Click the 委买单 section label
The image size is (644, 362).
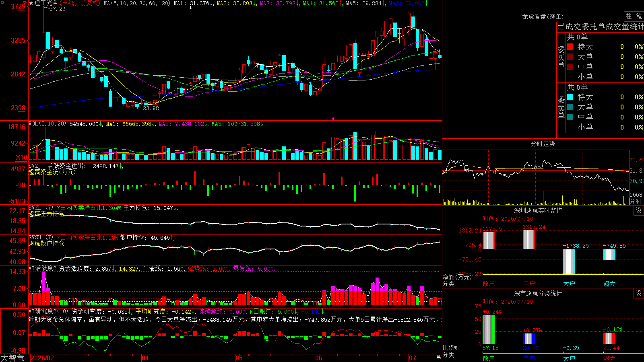561,58
